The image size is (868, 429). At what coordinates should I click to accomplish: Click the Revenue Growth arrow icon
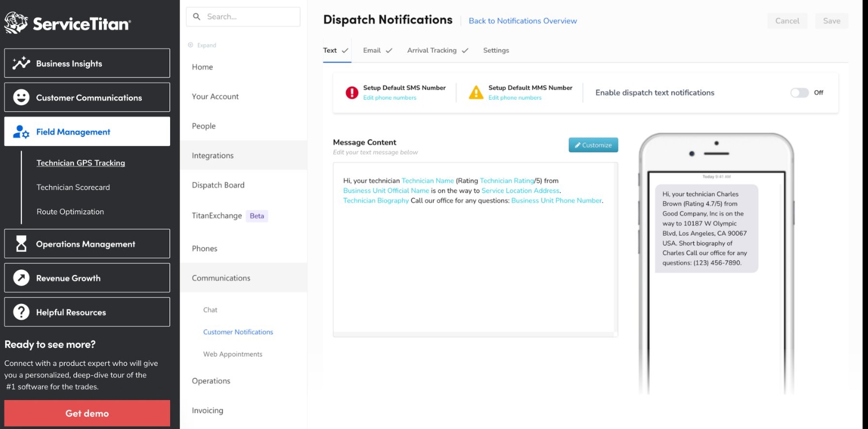tap(21, 278)
